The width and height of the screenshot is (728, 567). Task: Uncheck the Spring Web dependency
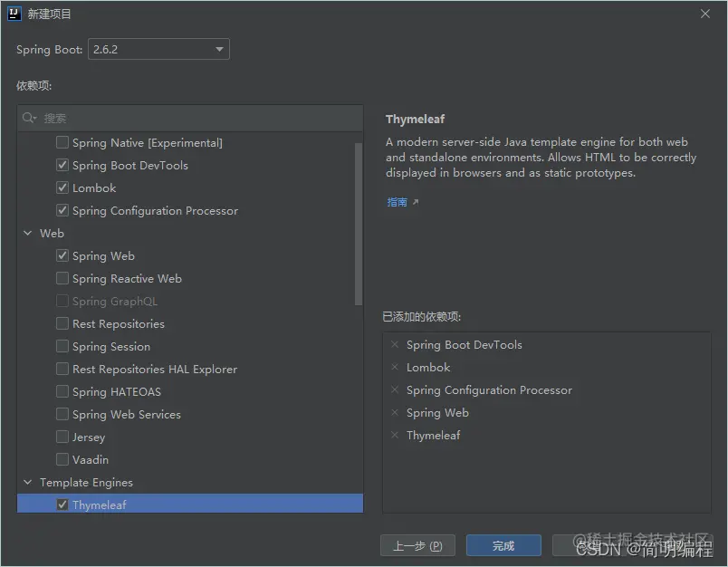click(x=62, y=255)
